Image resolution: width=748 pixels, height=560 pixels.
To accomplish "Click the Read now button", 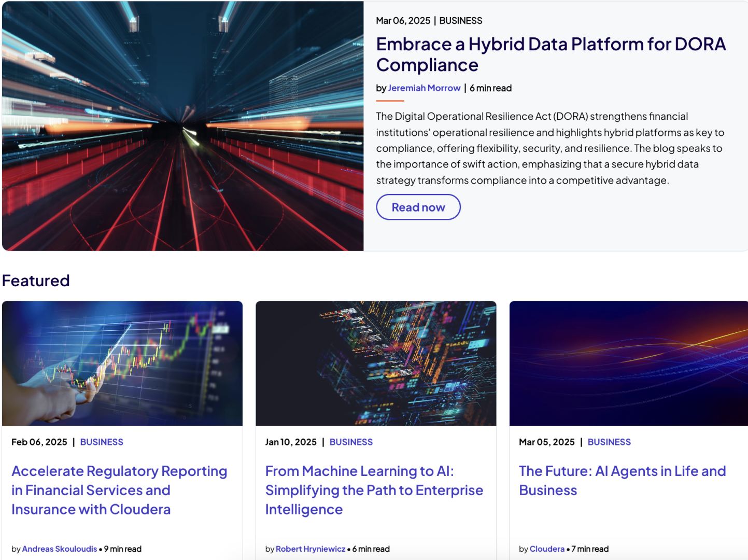I will coord(418,207).
